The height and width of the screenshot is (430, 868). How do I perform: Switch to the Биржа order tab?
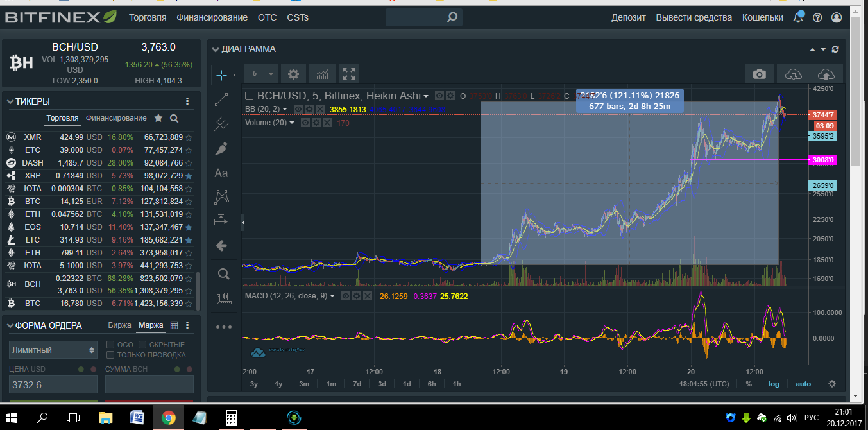[x=120, y=325]
